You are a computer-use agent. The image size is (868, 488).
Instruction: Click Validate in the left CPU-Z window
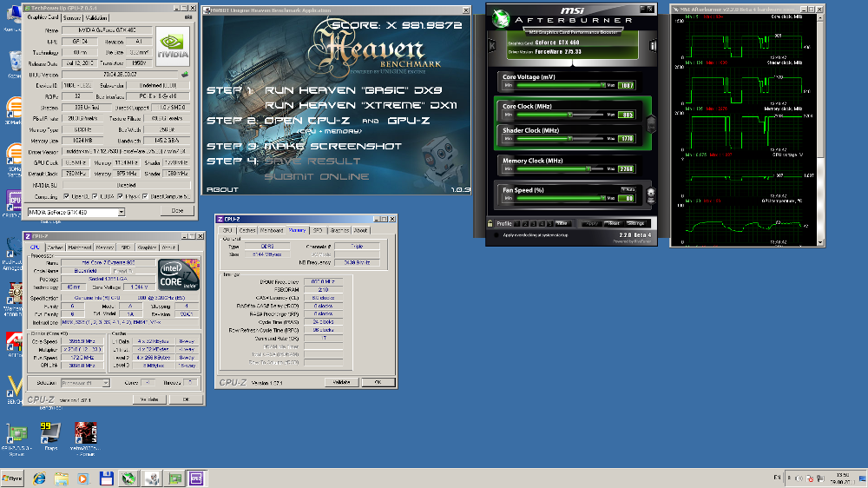(x=149, y=399)
